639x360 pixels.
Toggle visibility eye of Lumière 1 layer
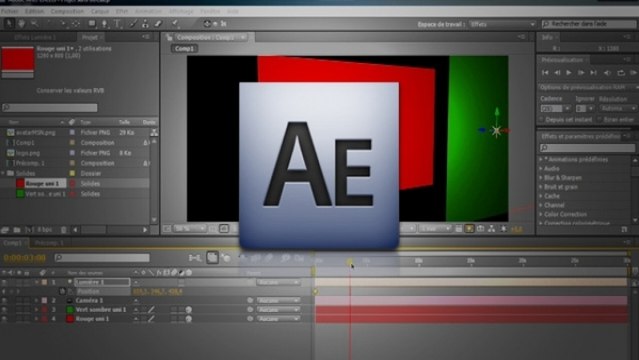4,282
